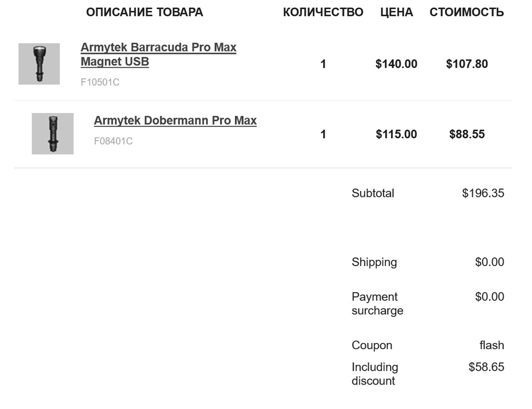Click the Dobermann flashlight product thumbnail
The width and height of the screenshot is (532, 409).
52,134
